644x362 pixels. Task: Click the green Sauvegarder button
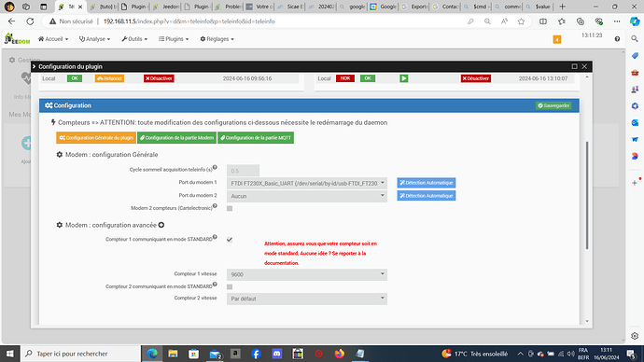click(553, 105)
